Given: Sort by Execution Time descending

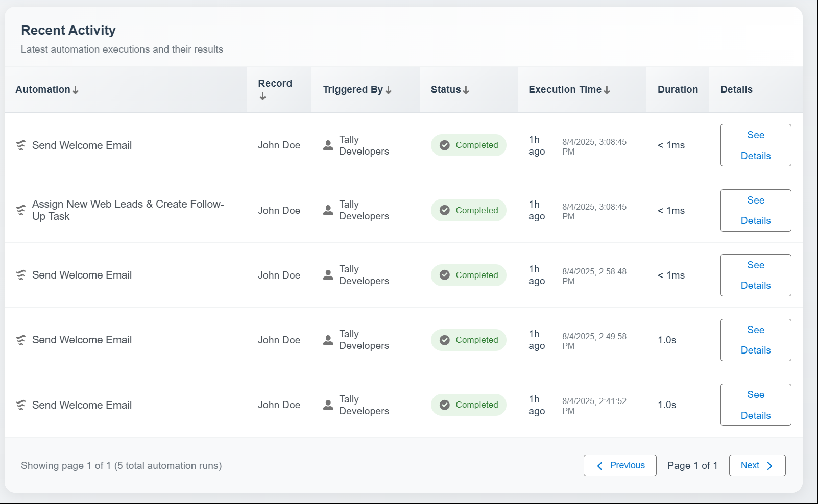Looking at the screenshot, I should click(x=607, y=89).
